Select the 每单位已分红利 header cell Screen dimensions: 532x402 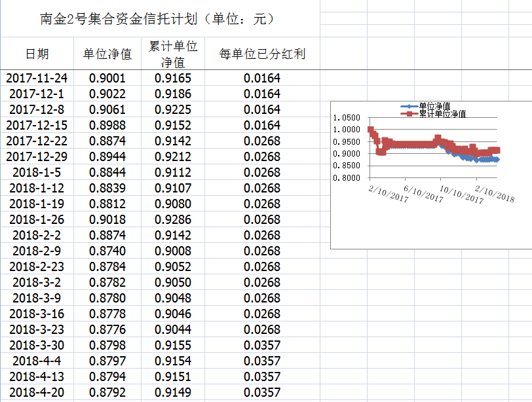click(262, 54)
